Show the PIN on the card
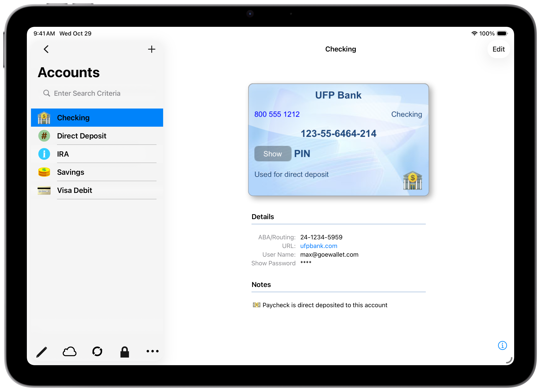Image resolution: width=541 pixels, height=392 pixels. pos(273,154)
